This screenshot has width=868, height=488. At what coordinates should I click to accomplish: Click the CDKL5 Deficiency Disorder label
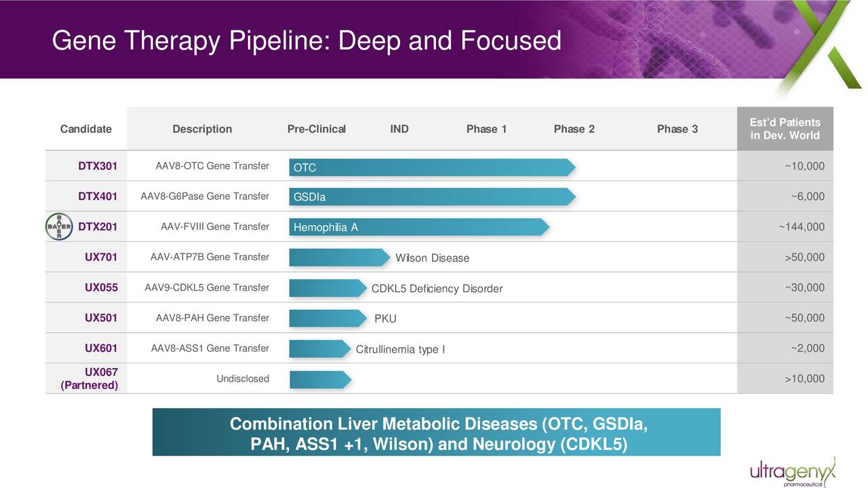(437, 289)
